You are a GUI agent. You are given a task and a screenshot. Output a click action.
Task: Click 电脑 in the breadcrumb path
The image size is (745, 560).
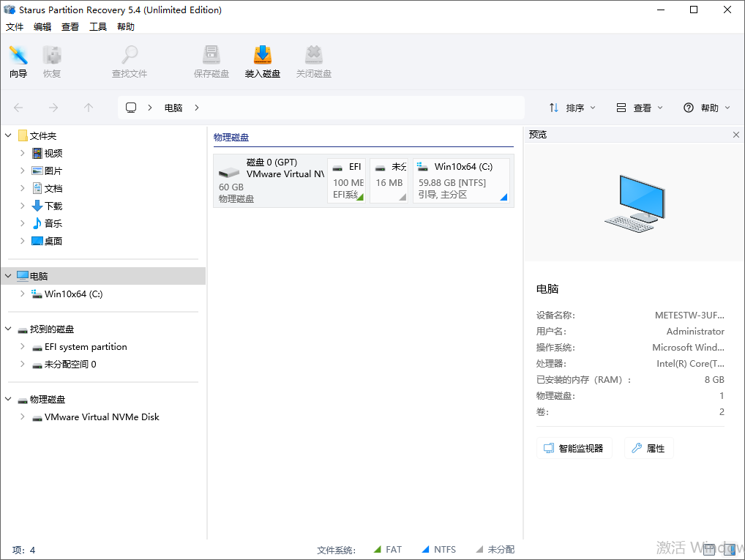[x=173, y=108]
